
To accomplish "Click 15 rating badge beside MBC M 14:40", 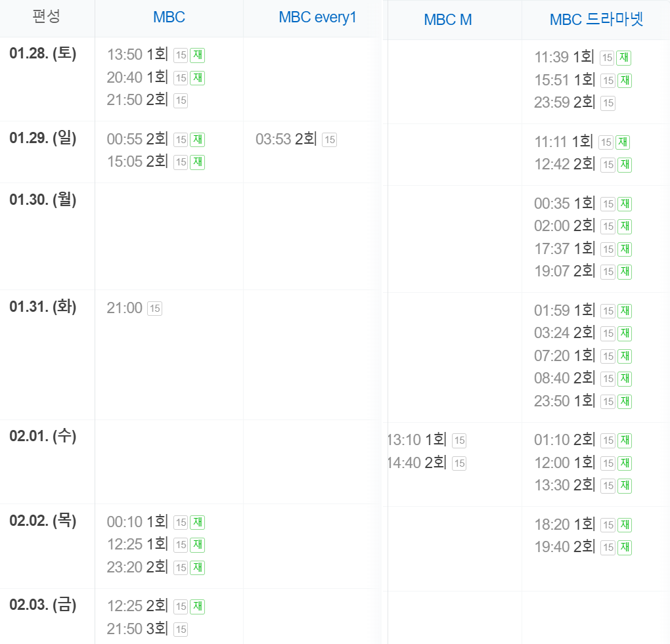I will [x=459, y=463].
